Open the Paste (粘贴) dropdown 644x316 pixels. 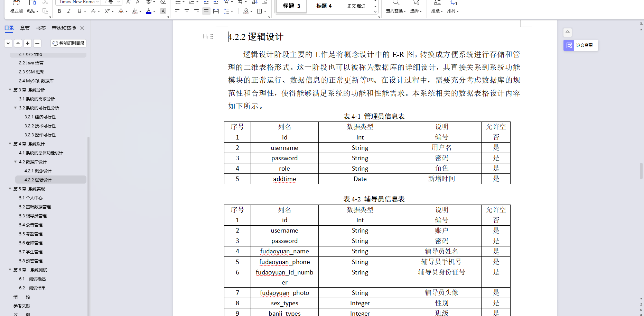coord(32,11)
